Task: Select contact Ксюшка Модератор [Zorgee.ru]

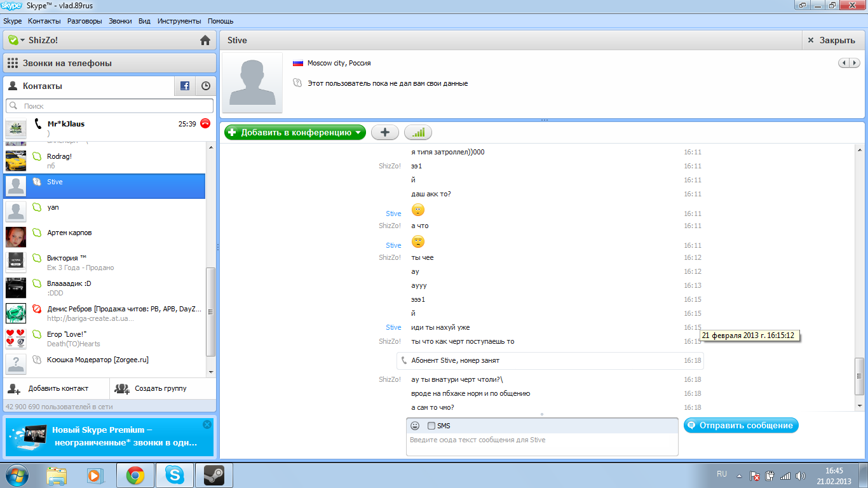Action: click(104, 364)
